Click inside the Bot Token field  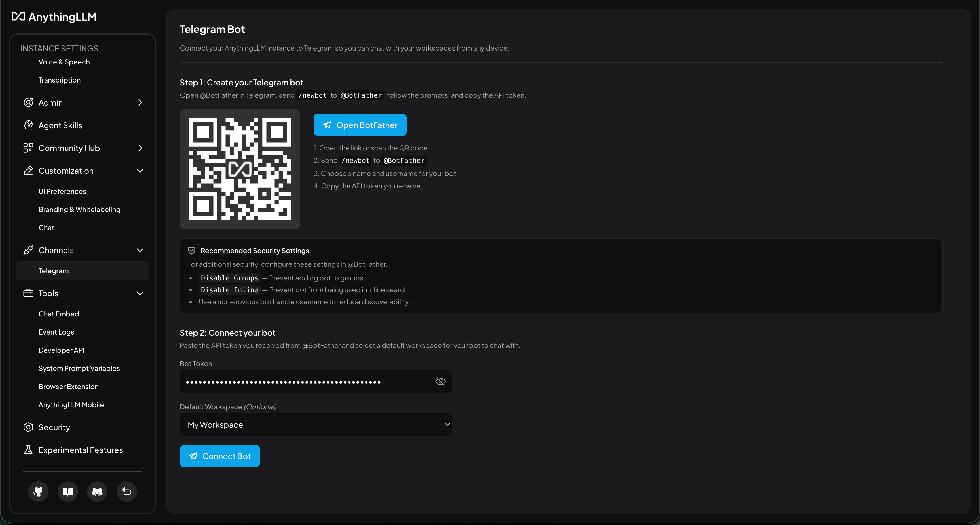pyautogui.click(x=304, y=381)
